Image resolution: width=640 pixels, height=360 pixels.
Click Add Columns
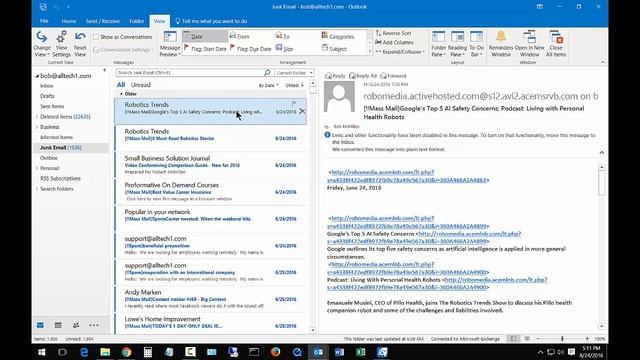(394, 42)
